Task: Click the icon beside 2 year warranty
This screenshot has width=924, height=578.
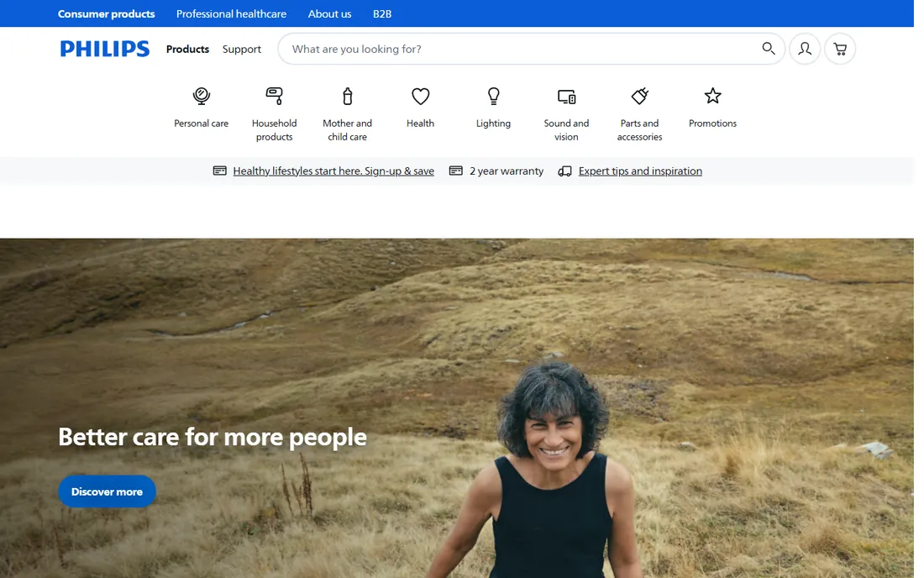Action: click(x=455, y=171)
